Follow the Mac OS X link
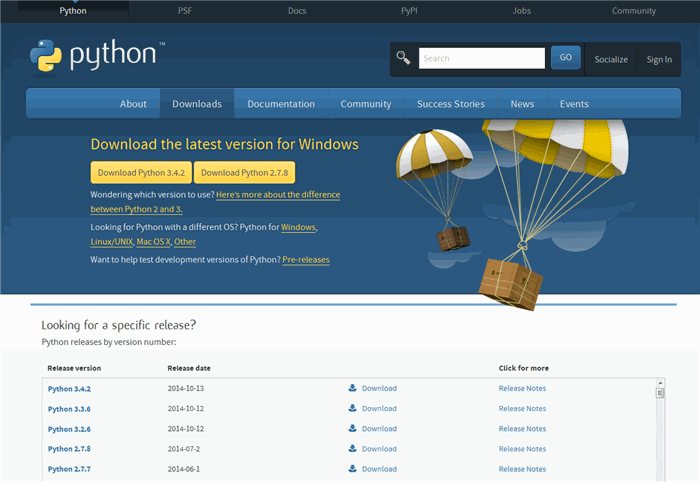 pyautogui.click(x=154, y=242)
